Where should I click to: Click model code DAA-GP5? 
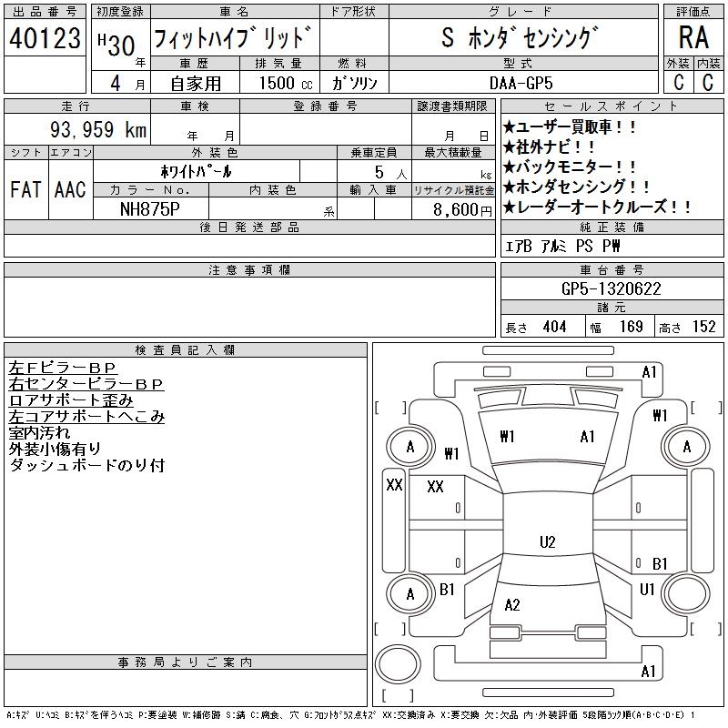521,83
